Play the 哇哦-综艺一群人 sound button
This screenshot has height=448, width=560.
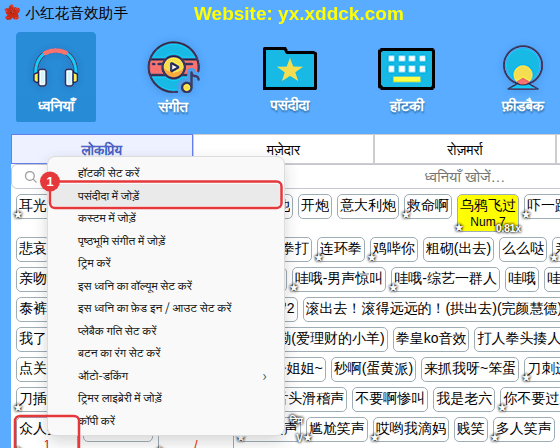click(445, 279)
